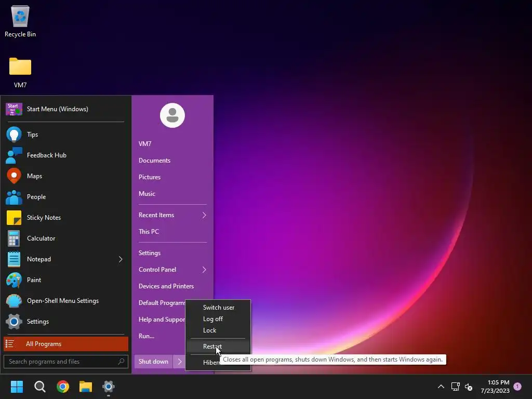
Task: Select Restart in power menu
Action: tap(218, 347)
